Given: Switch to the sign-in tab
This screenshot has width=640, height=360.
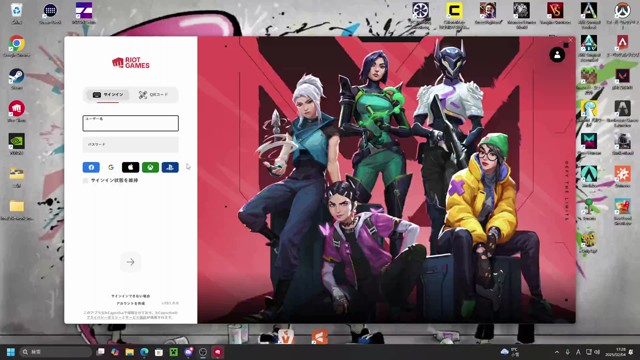Looking at the screenshot, I should [x=108, y=95].
